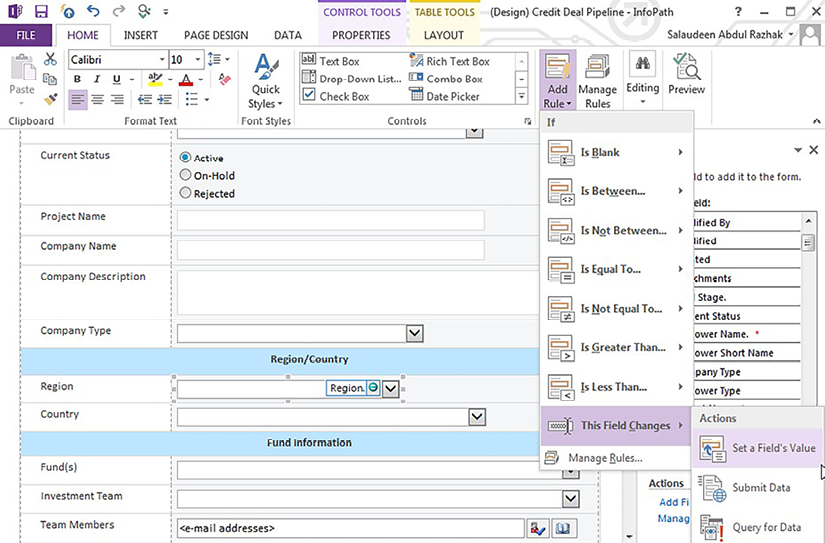825x543 pixels.
Task: Copy selection with the copy icon
Action: 50,79
